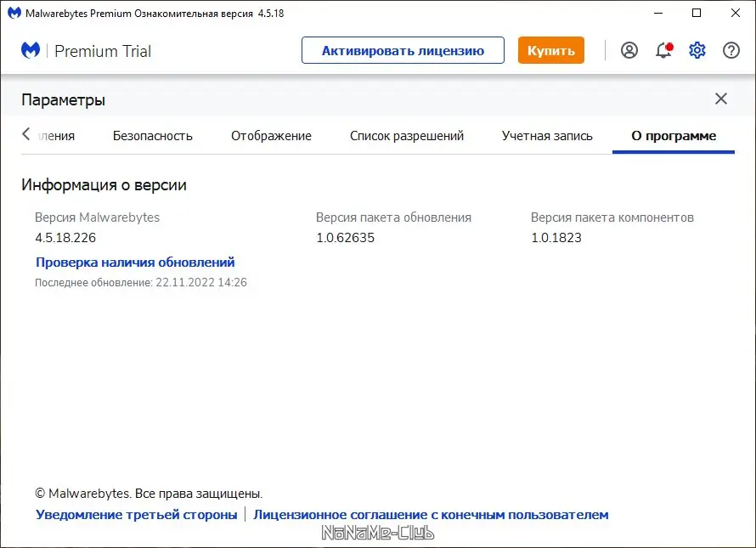Click the settings gear icon

pyautogui.click(x=697, y=50)
